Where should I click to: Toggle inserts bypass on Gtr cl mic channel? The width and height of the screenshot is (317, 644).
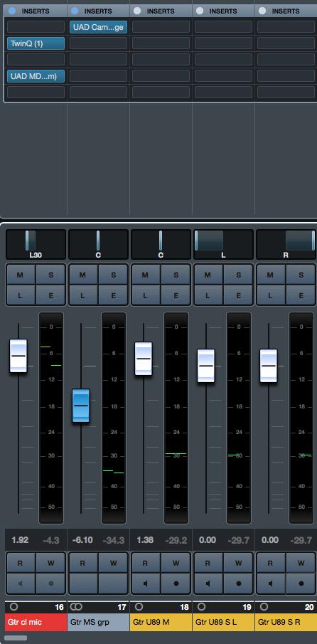pos(12,11)
